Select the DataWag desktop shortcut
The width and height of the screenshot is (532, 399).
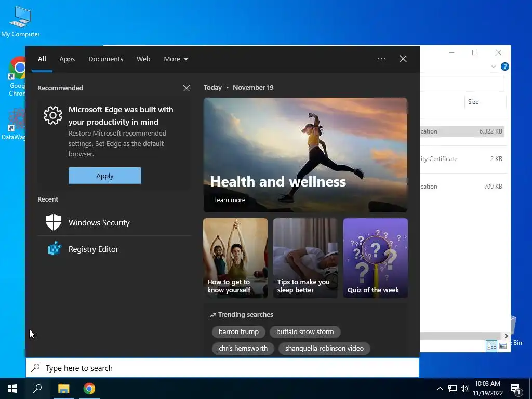(14, 125)
